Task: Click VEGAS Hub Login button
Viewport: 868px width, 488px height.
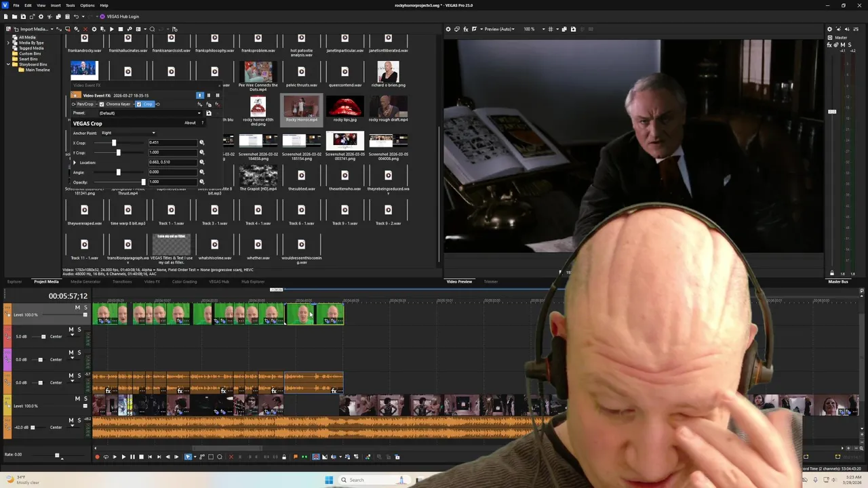Action: [x=119, y=16]
